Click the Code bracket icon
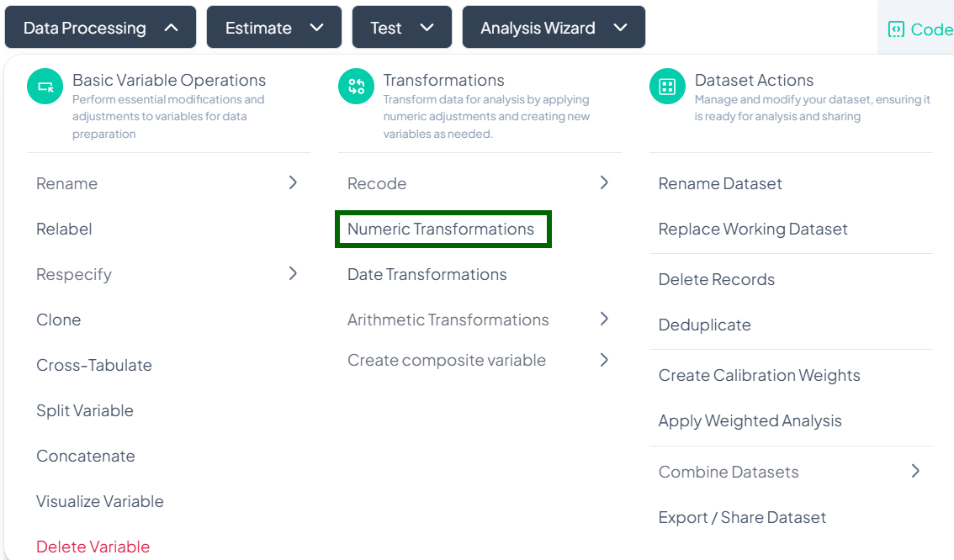954x560 pixels. (x=896, y=29)
